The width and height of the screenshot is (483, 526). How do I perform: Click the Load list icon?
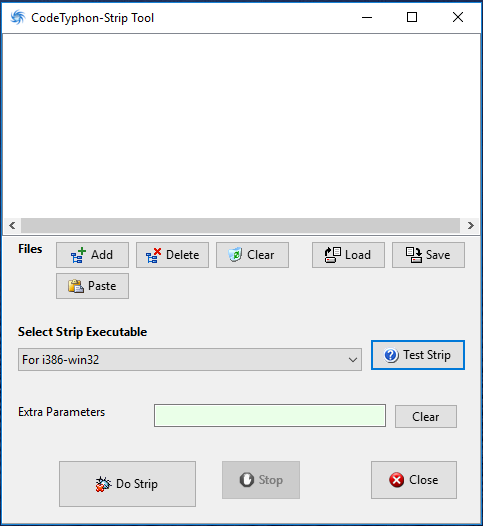click(x=332, y=255)
